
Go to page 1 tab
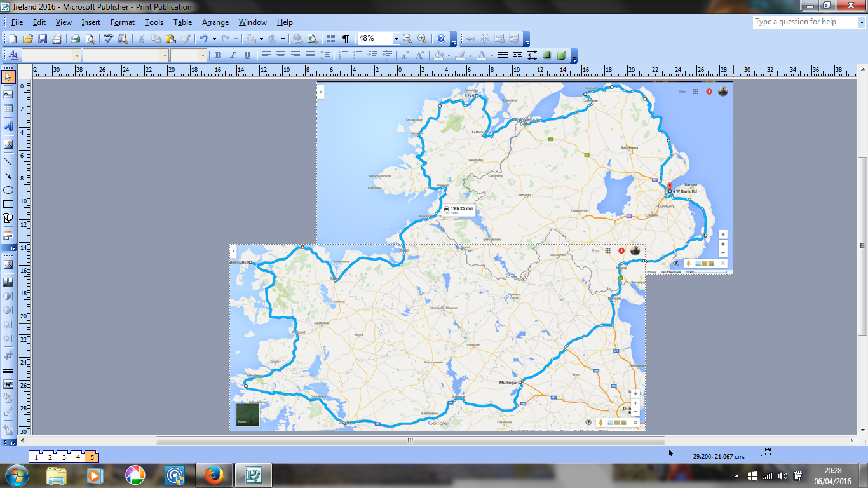pyautogui.click(x=36, y=456)
